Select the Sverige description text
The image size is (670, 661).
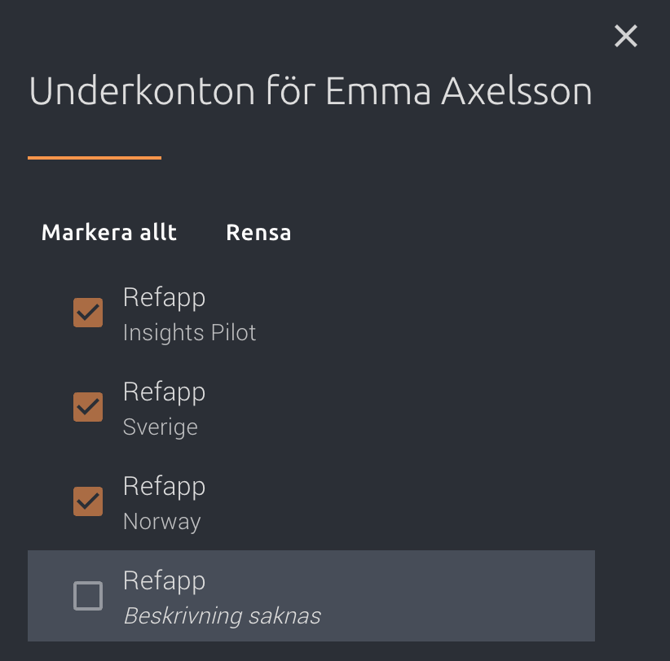[x=160, y=427]
